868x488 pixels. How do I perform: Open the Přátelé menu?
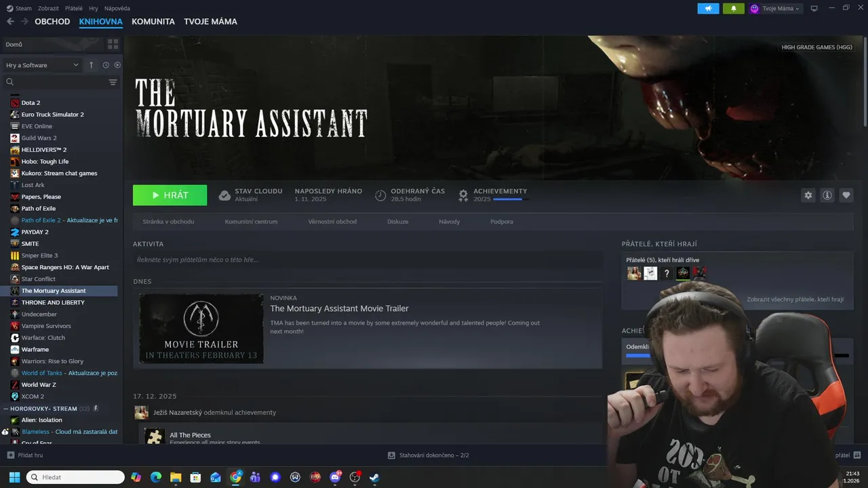click(x=74, y=8)
